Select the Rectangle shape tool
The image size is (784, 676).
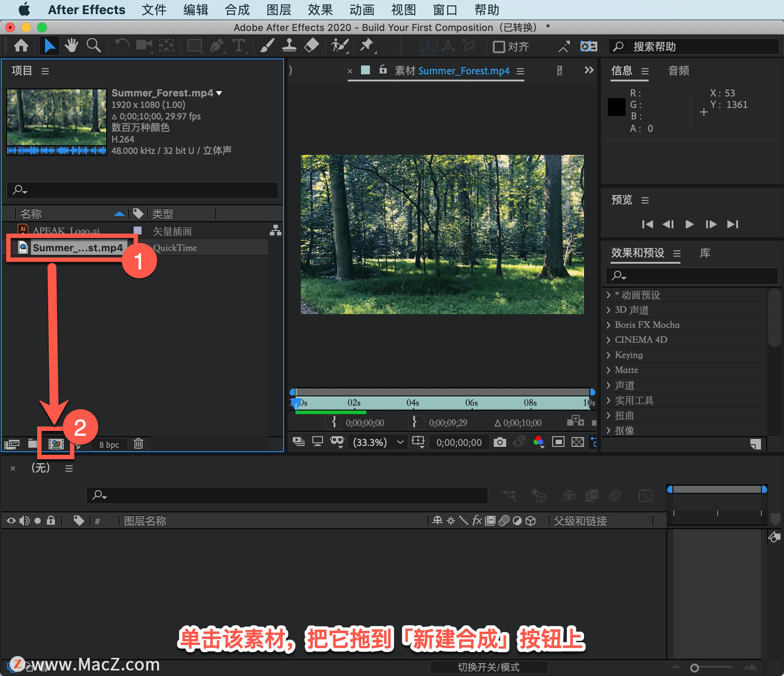[x=195, y=46]
